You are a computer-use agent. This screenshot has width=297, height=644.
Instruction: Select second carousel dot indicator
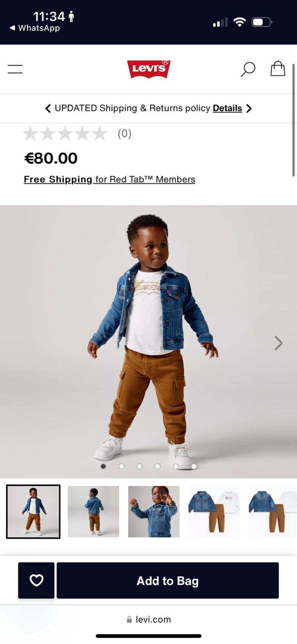pos(121,466)
